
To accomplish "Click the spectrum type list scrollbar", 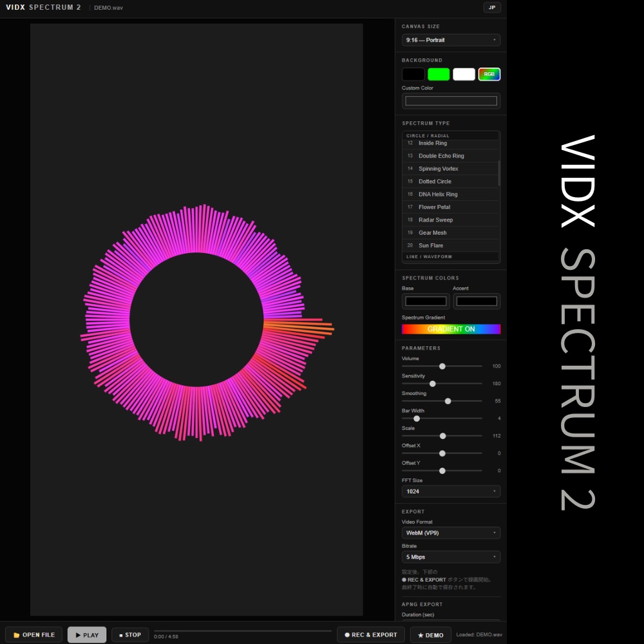I will point(499,173).
